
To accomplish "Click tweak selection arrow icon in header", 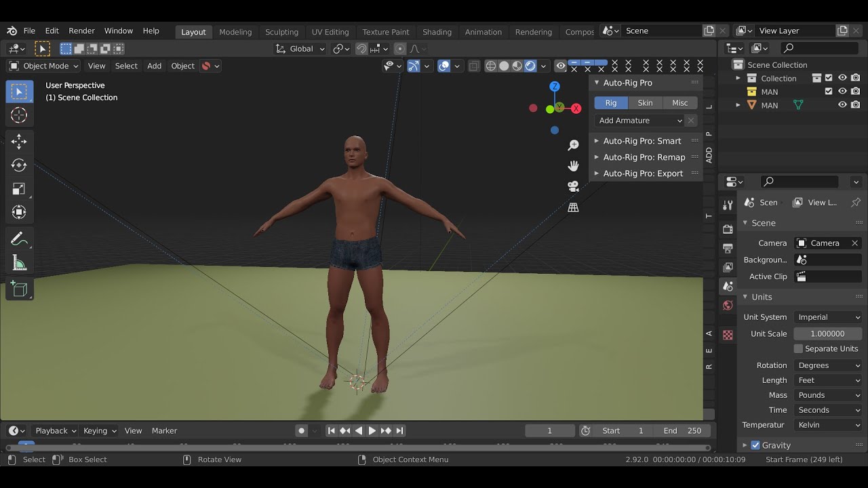I will (x=42, y=49).
